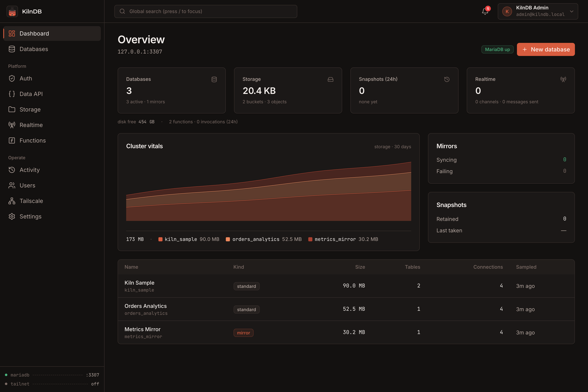This screenshot has height=392, width=588.
Task: Click the Sampled column header
Action: point(526,267)
